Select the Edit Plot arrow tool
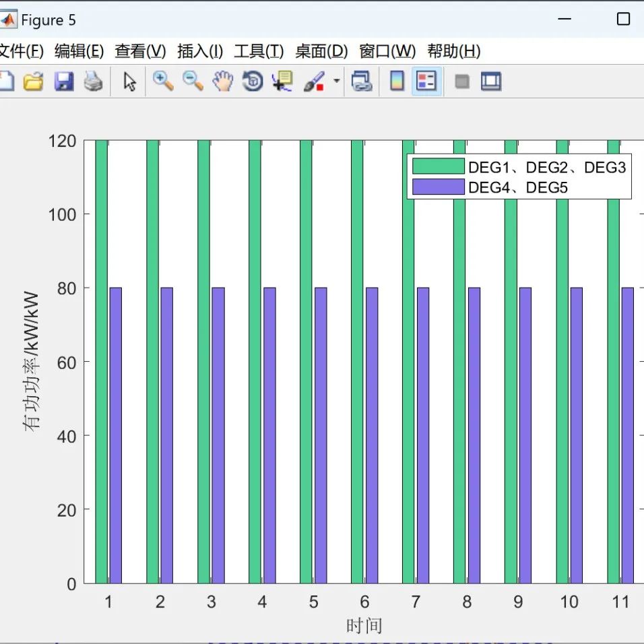644x644 pixels. [130, 82]
